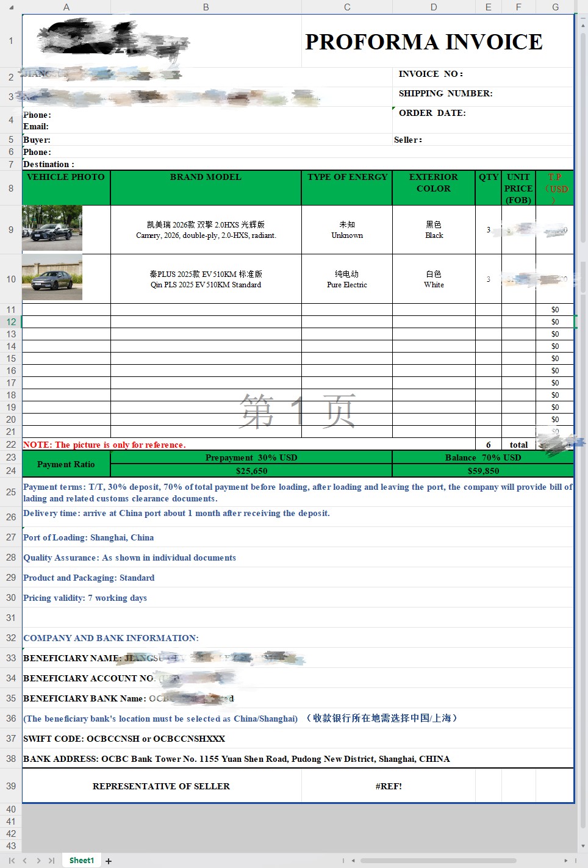Screen dimensions: 588x868
Task: Click vertical scrollbar down arrow
Action: pyautogui.click(x=583, y=846)
